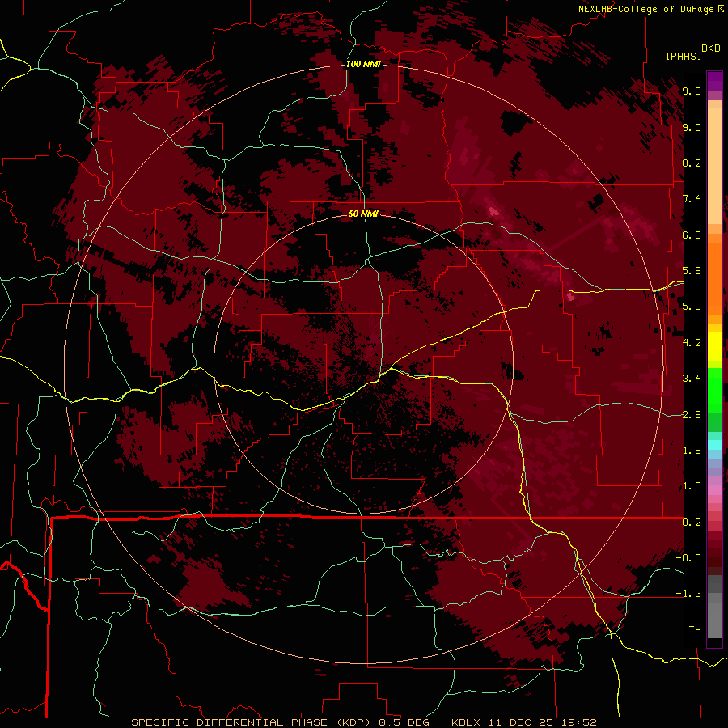Screen dimensions: 728x728
Task: Select the DKD product label
Action: pyautogui.click(x=711, y=49)
